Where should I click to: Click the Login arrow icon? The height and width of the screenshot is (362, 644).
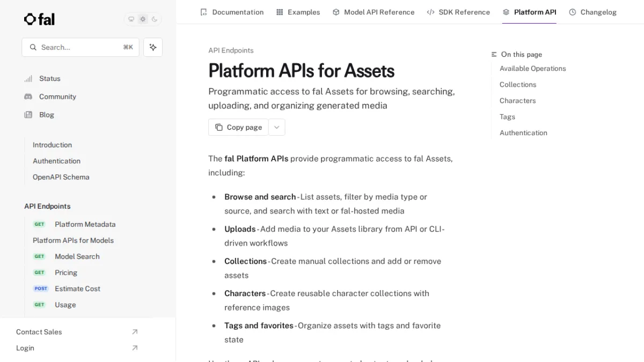tap(135, 348)
